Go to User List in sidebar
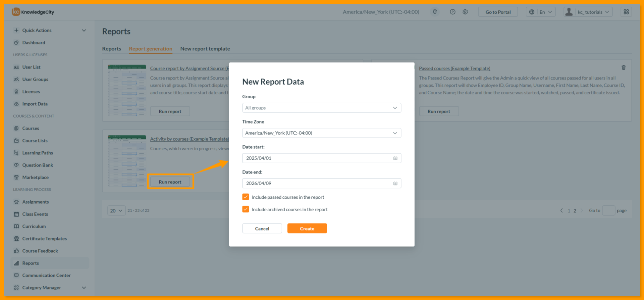The image size is (644, 300). 31,67
